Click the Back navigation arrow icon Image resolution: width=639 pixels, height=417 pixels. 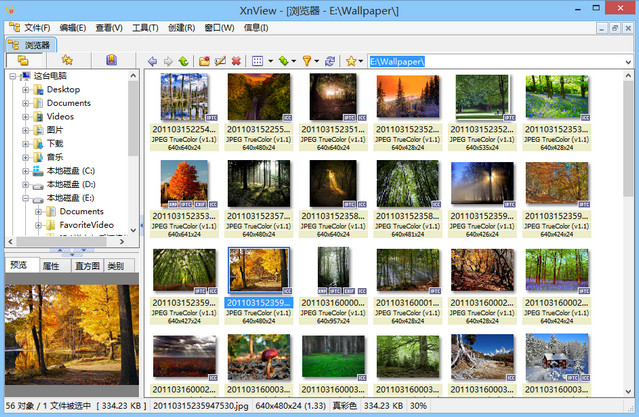(152, 61)
